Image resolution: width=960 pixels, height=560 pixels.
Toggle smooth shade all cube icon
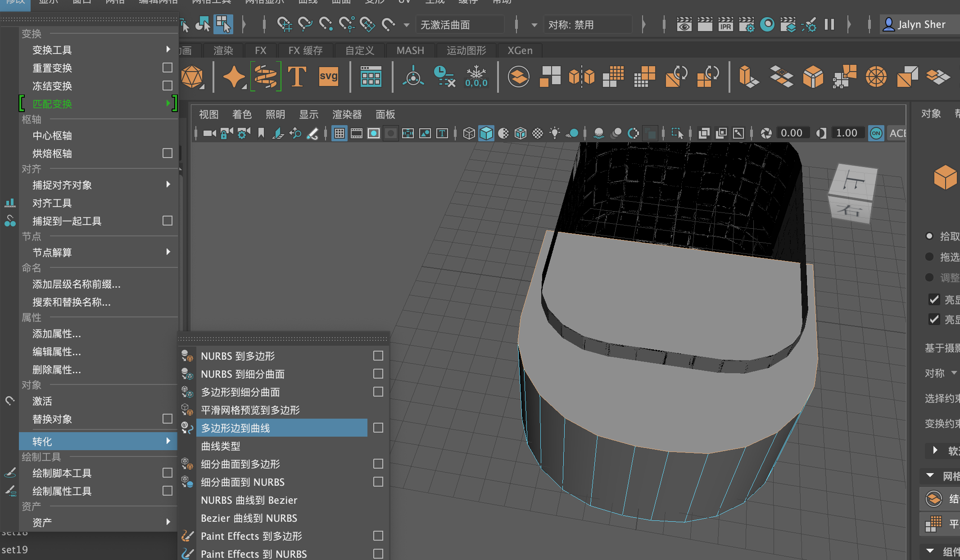pos(486,133)
